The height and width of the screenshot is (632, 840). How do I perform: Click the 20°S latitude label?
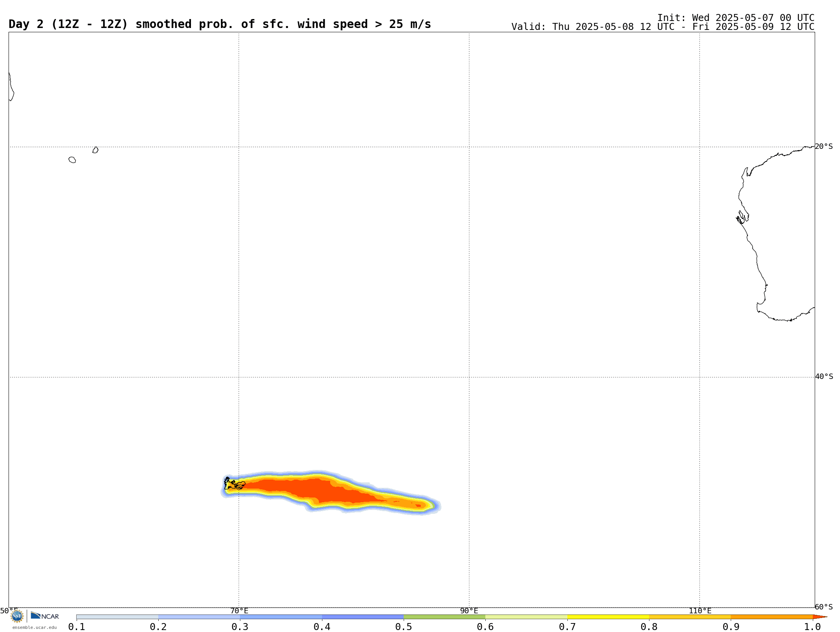(x=824, y=146)
